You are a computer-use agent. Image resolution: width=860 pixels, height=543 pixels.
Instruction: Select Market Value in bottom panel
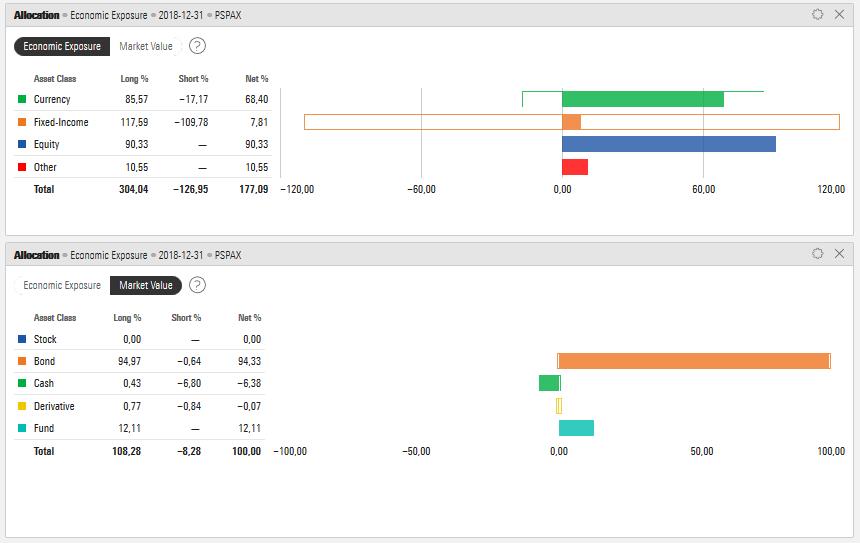point(146,285)
